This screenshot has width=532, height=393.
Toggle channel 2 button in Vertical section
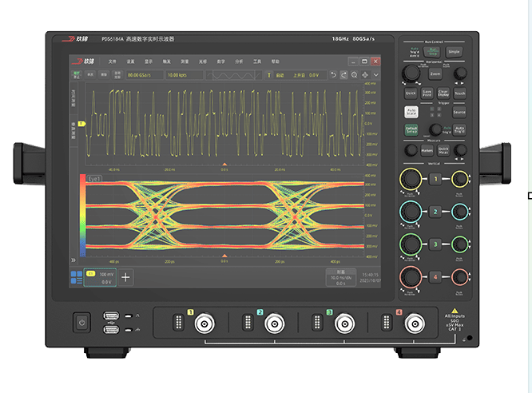(x=435, y=212)
